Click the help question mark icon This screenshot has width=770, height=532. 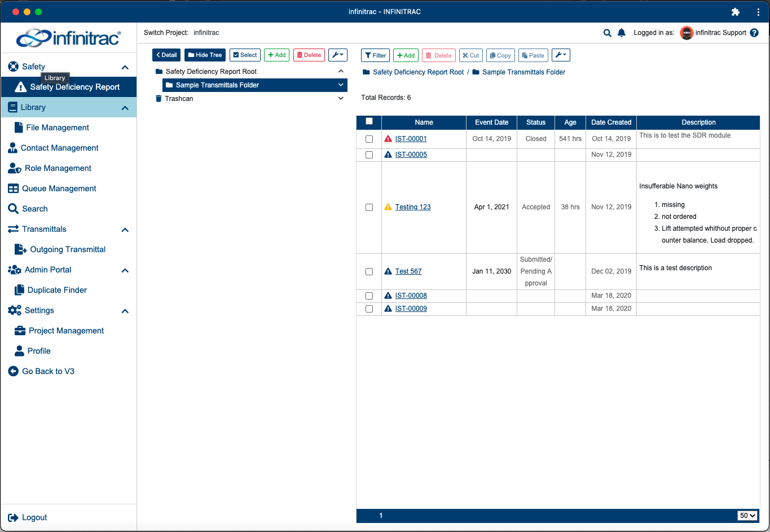tap(754, 33)
